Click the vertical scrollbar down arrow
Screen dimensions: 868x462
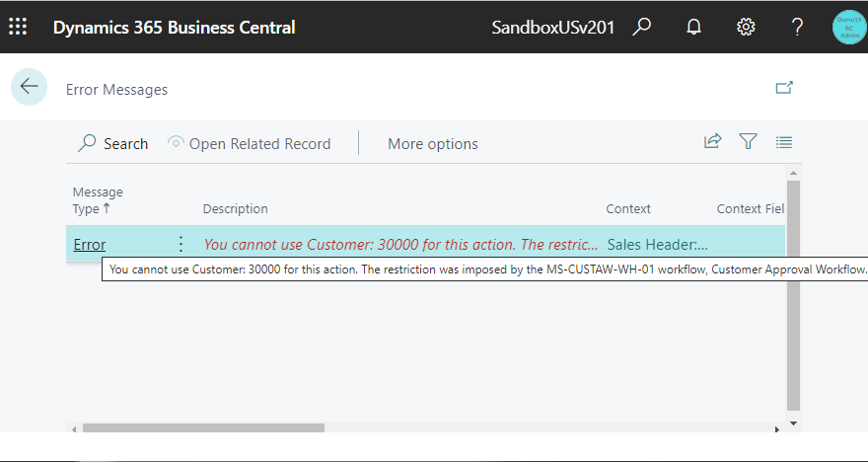point(793,423)
